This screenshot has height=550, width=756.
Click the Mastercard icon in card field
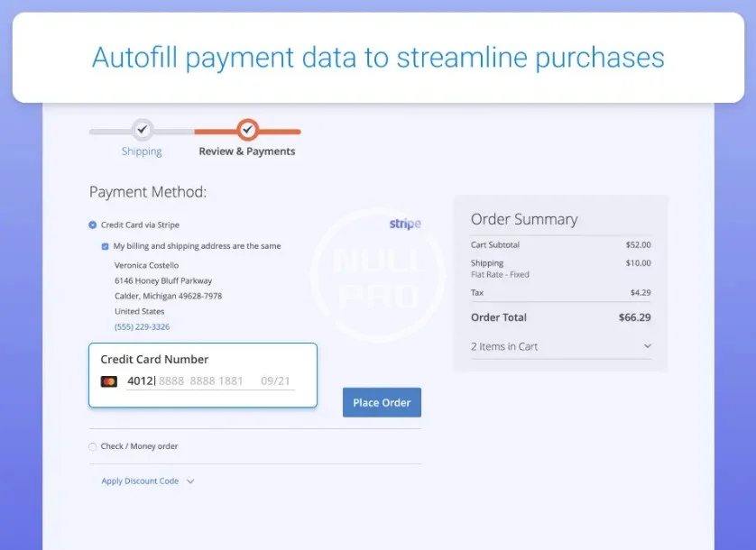pyautogui.click(x=109, y=381)
